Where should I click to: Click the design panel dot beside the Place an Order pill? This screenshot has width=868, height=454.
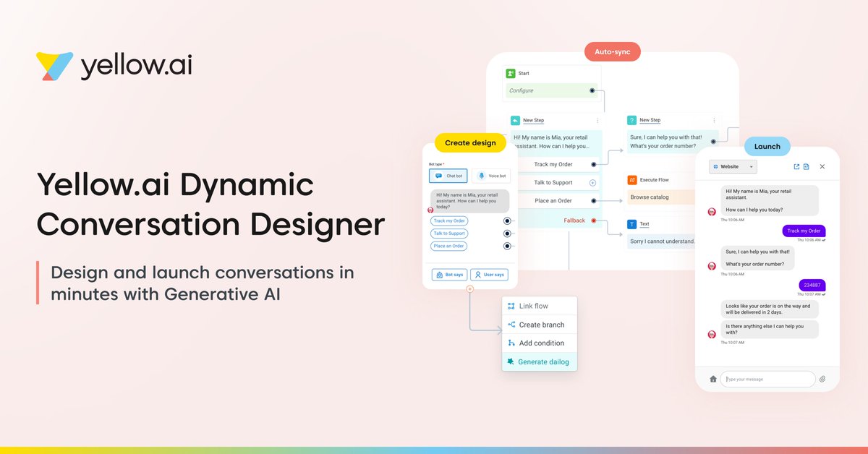point(507,246)
